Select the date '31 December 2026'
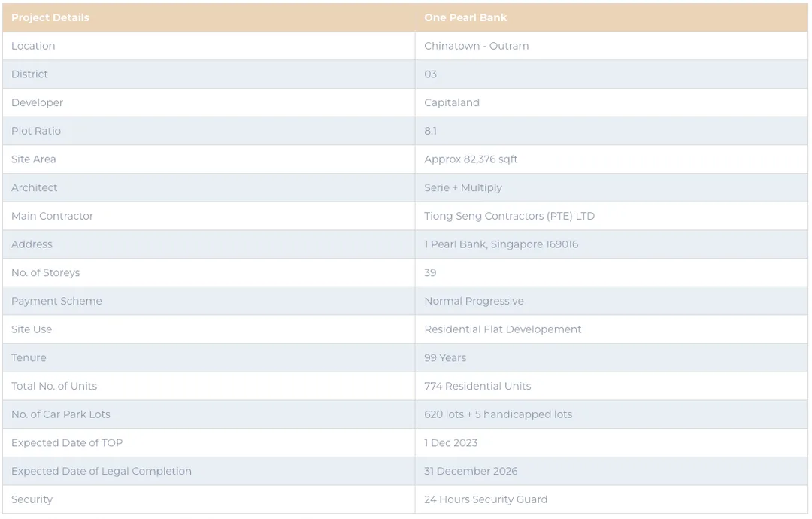 point(471,472)
